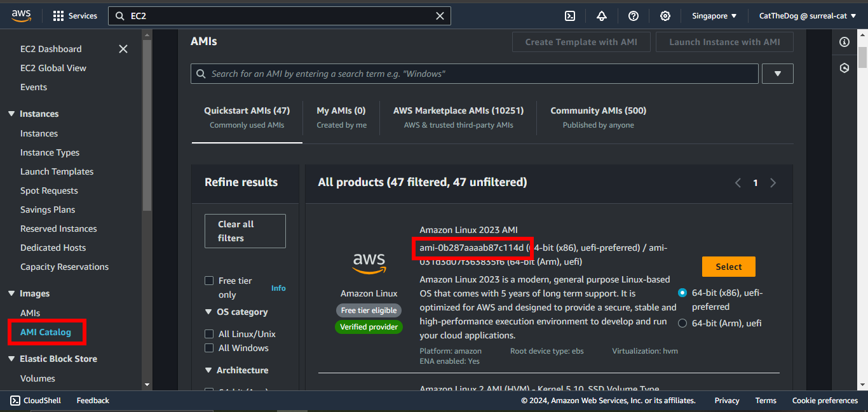This screenshot has height=412, width=868.
Task: Enable the Free tier only checkbox
Action: pyautogui.click(x=209, y=281)
